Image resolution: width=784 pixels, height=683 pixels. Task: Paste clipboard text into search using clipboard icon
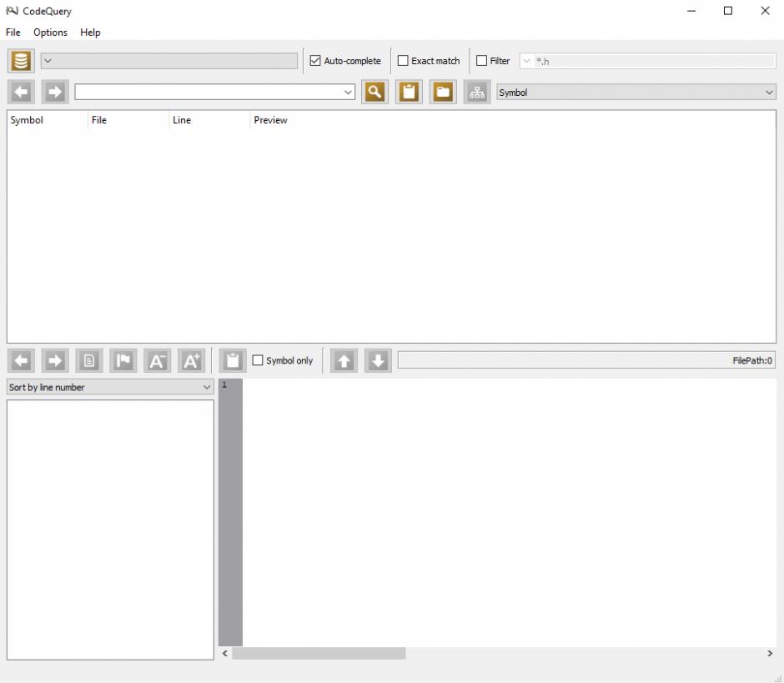(x=409, y=92)
